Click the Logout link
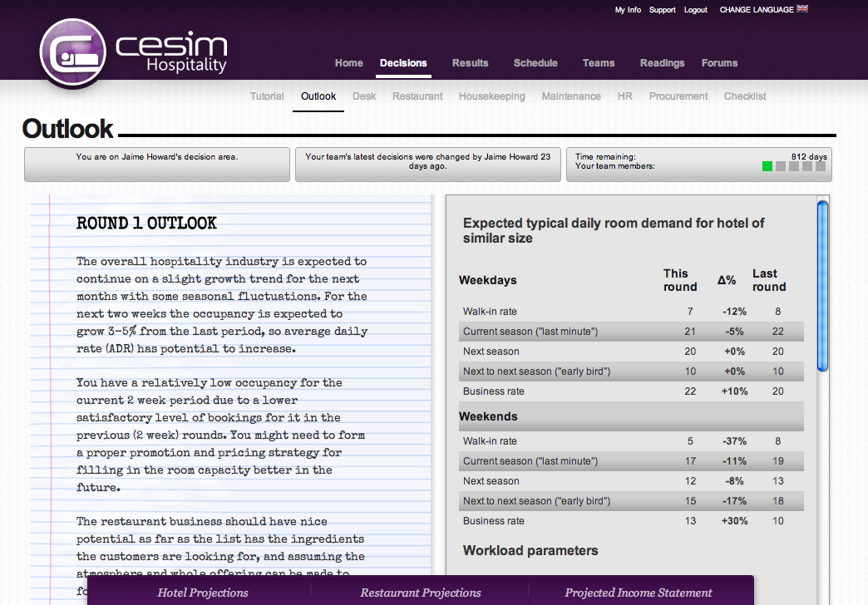868x605 pixels. point(695,10)
